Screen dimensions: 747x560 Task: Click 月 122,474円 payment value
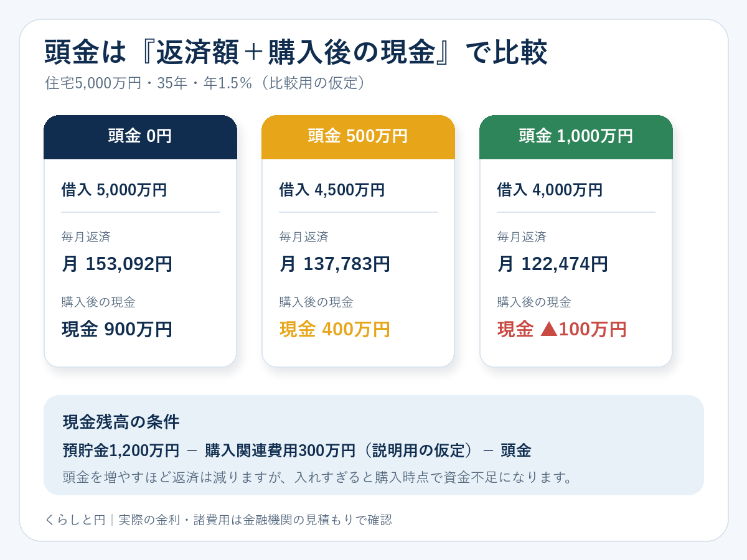point(552,264)
